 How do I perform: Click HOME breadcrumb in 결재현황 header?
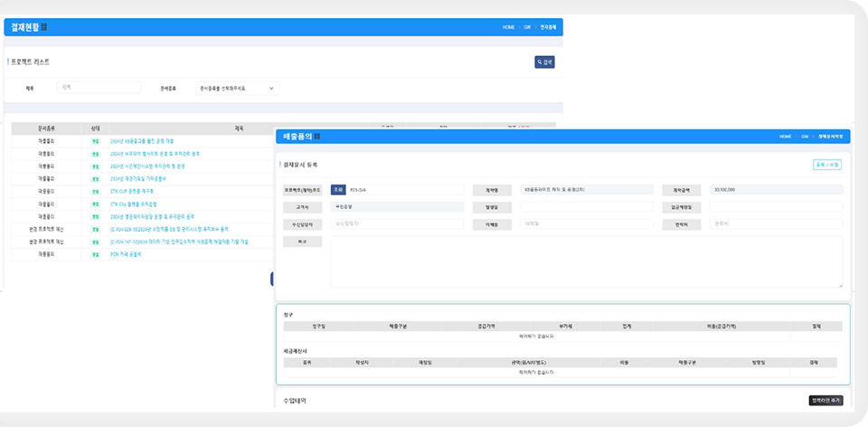point(508,27)
